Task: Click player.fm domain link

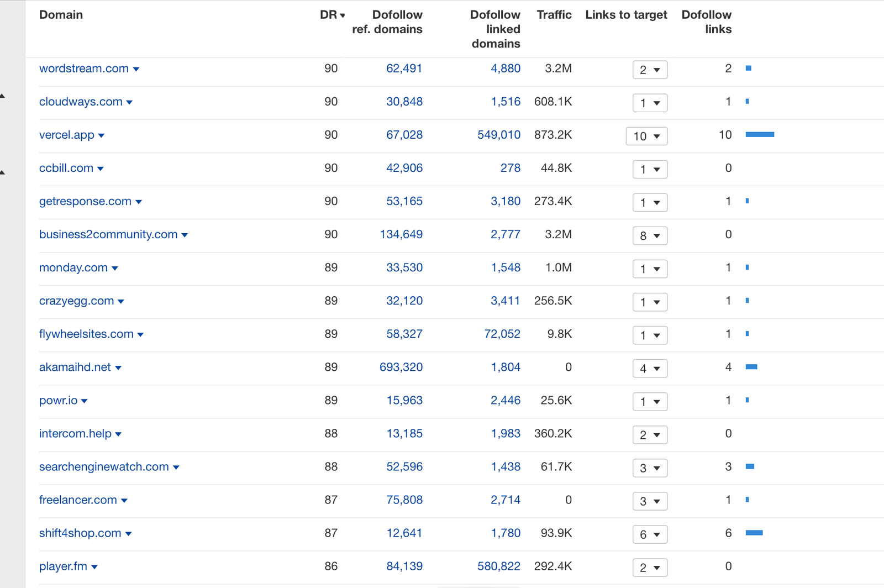Action: point(63,566)
